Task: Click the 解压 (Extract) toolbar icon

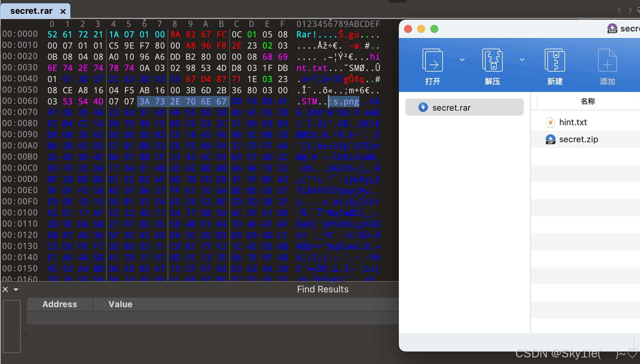Action: tap(492, 60)
